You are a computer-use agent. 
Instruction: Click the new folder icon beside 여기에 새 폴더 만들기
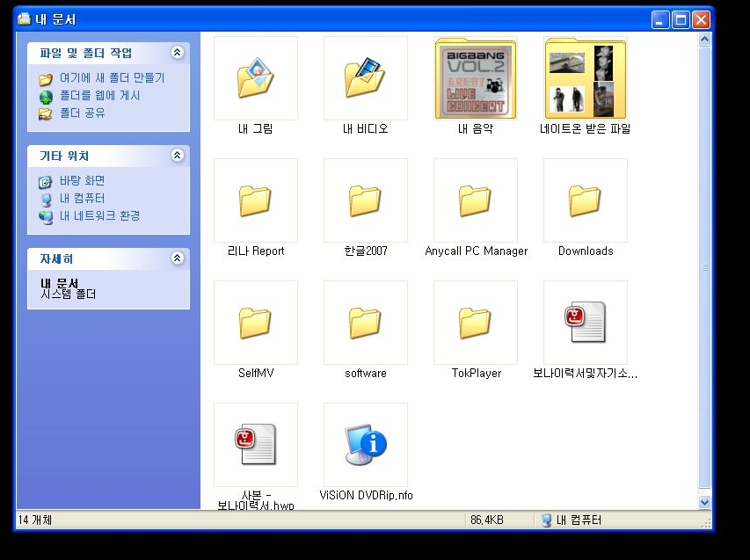pyautogui.click(x=46, y=79)
